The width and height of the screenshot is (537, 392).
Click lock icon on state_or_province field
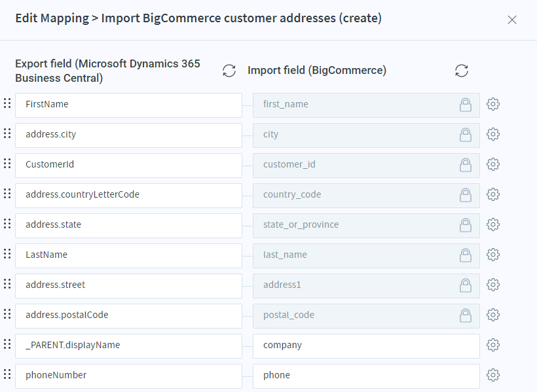coord(466,225)
